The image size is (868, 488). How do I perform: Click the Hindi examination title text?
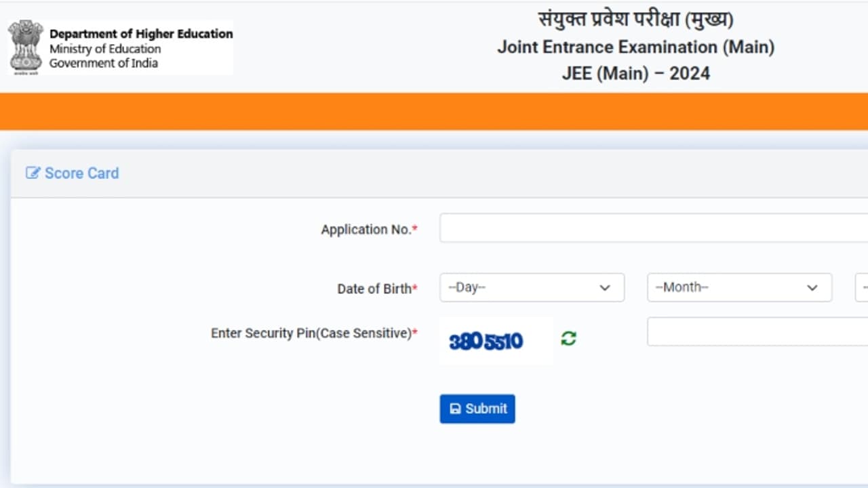(x=635, y=20)
